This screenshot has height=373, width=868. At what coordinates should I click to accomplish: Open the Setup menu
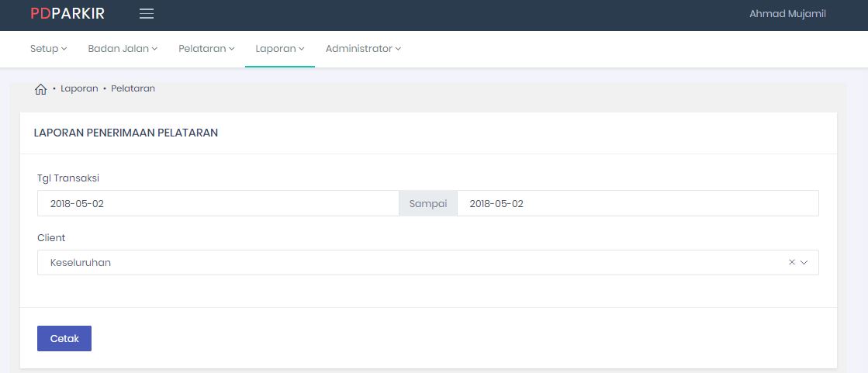[48, 49]
